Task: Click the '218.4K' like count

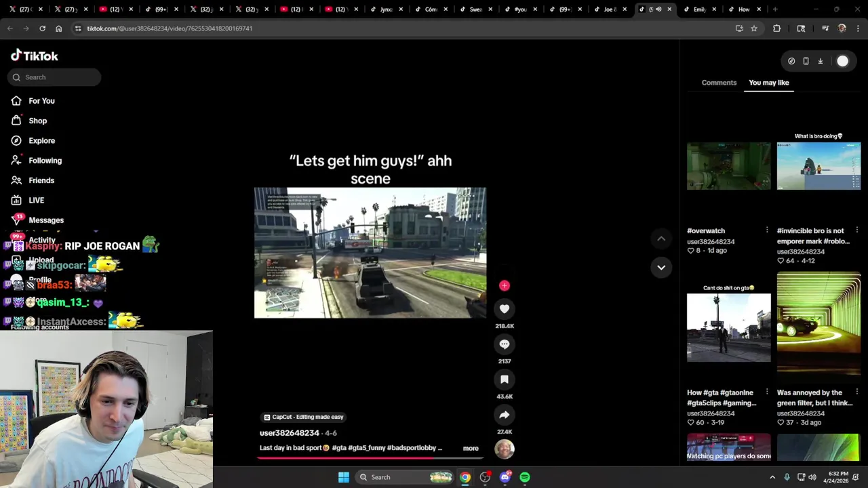Action: click(505, 326)
